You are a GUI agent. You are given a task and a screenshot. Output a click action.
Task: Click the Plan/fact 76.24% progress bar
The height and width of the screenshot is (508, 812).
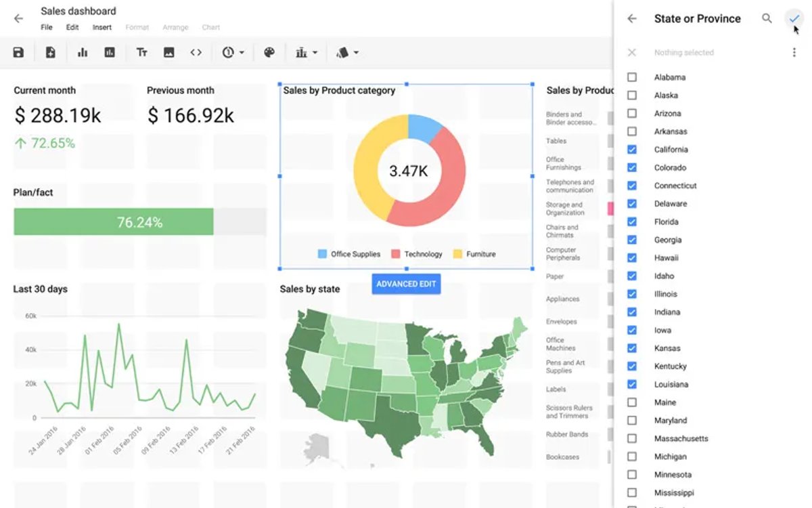pos(140,222)
